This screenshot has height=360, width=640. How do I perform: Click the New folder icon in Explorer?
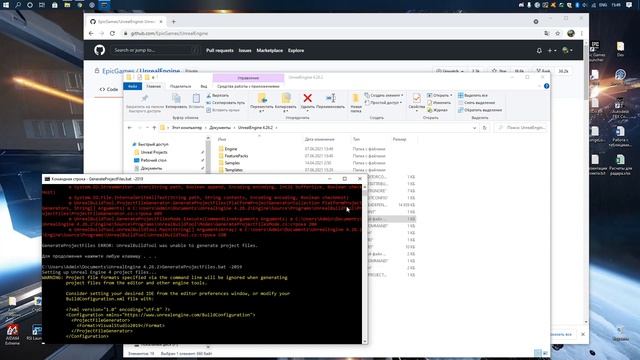[356, 98]
